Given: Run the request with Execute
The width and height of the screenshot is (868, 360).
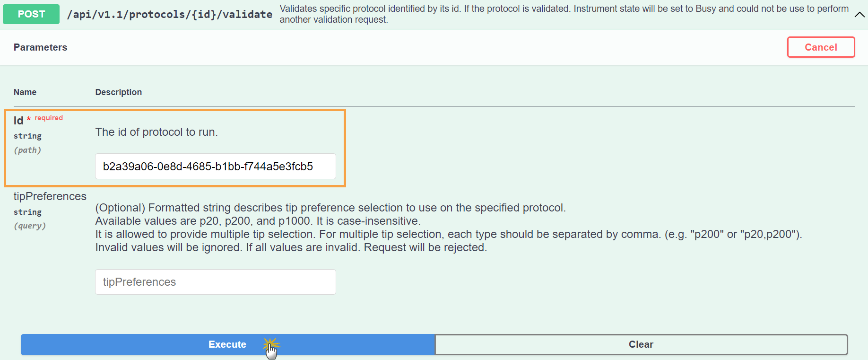Looking at the screenshot, I should 227,344.
